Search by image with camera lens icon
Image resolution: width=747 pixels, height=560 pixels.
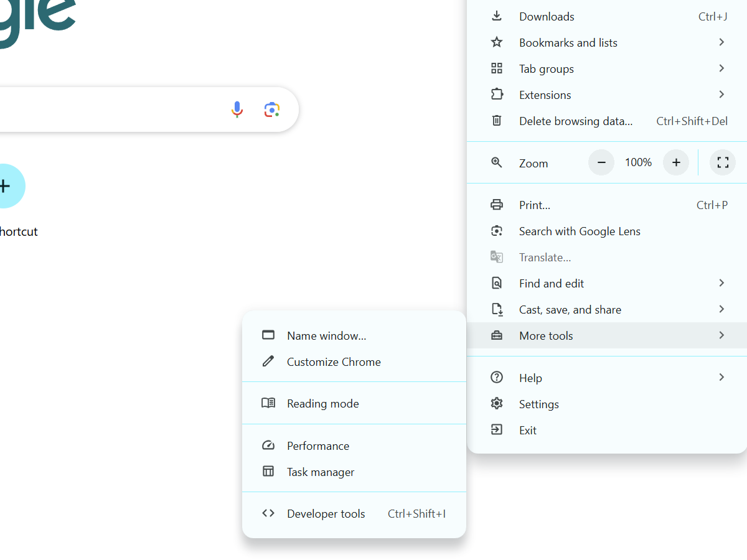[272, 110]
